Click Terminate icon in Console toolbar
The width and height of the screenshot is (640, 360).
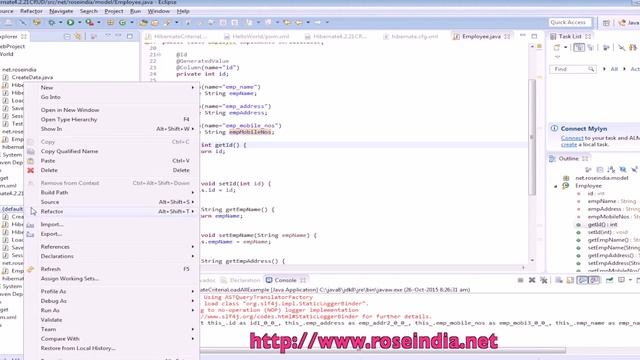tap(520, 280)
